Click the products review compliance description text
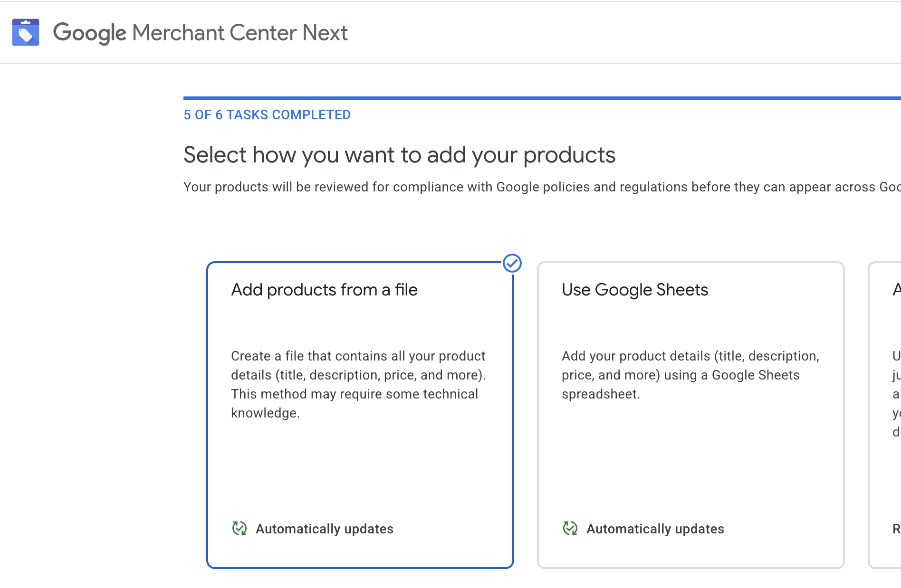This screenshot has height=588, width=901. 542,187
